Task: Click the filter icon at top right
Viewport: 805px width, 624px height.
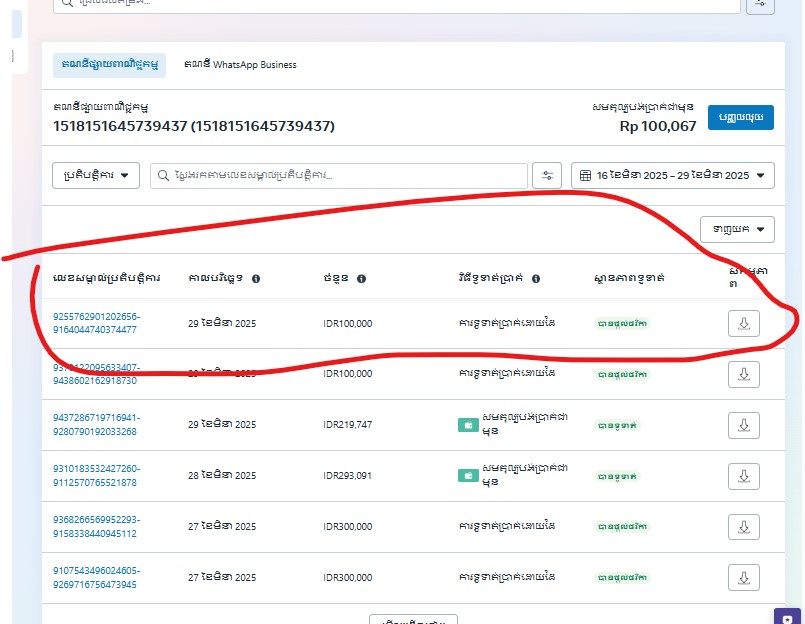Action: coord(759,4)
